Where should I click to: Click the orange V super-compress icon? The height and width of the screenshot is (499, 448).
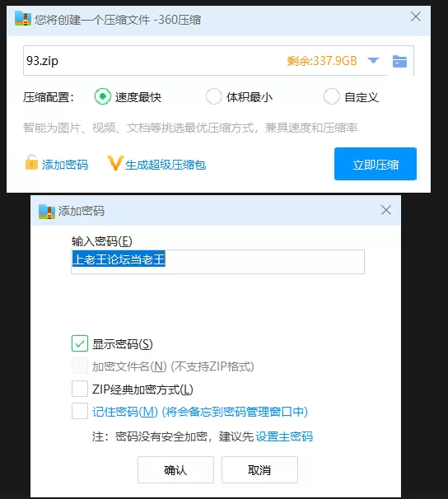[114, 163]
